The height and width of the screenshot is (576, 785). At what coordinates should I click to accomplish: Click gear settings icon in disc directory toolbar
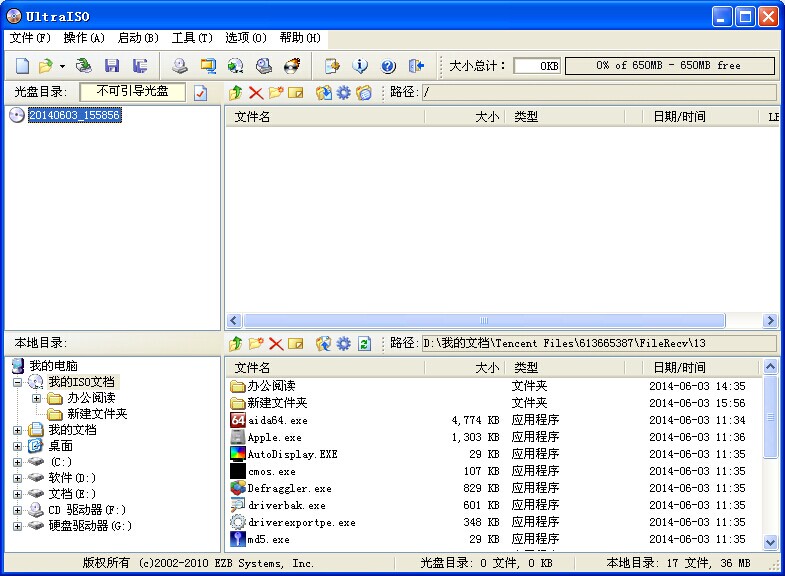343,93
